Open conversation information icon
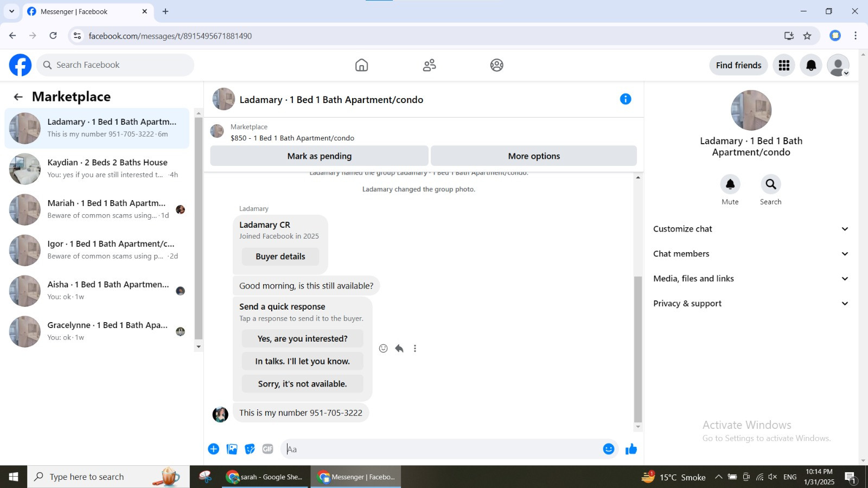The height and width of the screenshot is (488, 868). [626, 99]
